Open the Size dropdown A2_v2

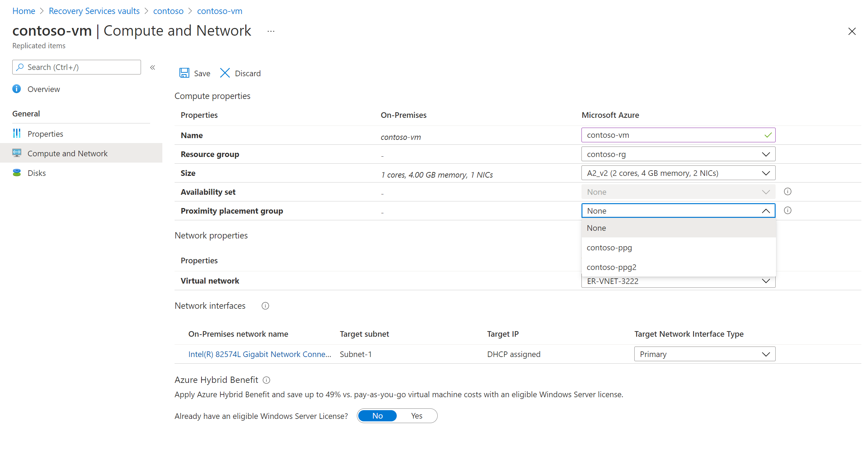[678, 173]
